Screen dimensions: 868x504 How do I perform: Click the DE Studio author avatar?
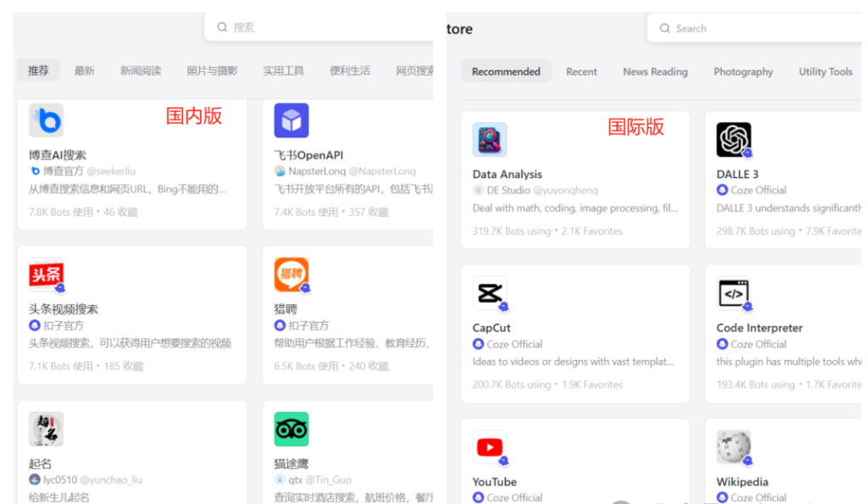(478, 191)
